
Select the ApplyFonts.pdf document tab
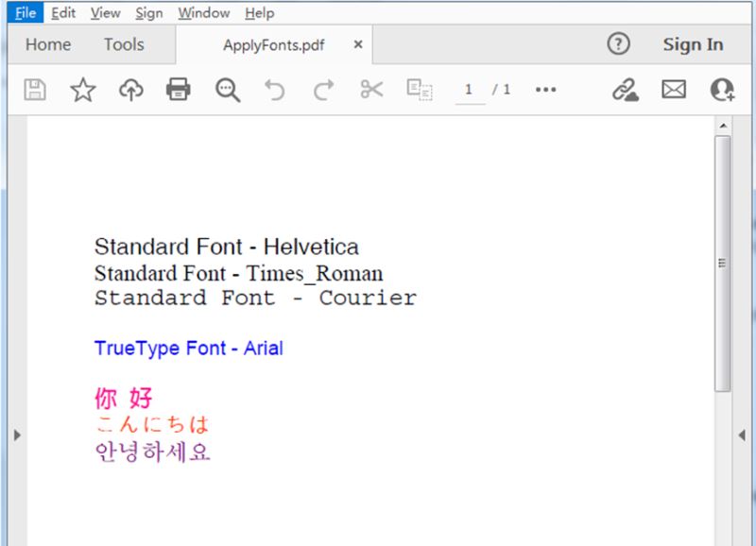pos(273,44)
